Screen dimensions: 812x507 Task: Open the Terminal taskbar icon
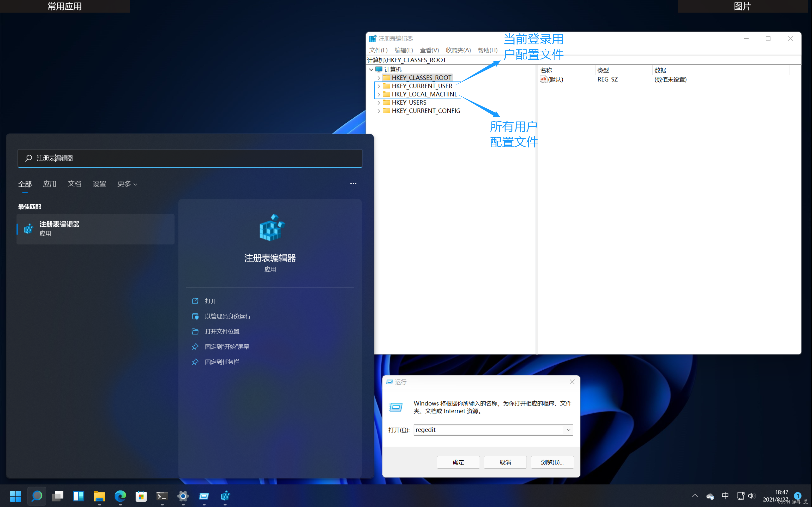(x=162, y=496)
